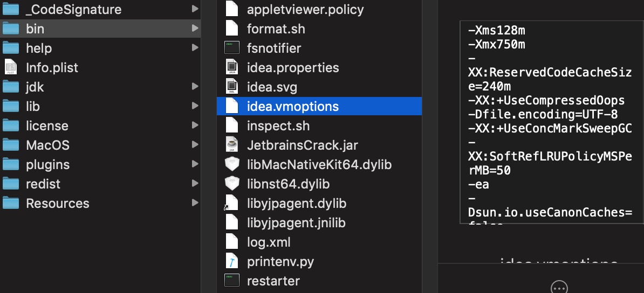Click the libMacNativeKit64.dylib library icon
The height and width of the screenshot is (293, 644).
tap(231, 165)
